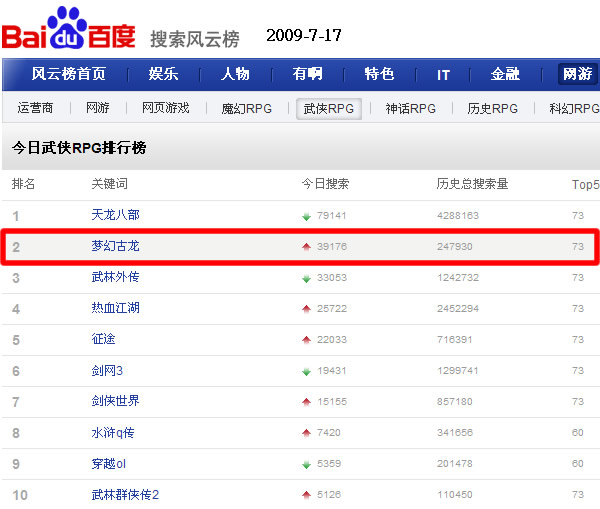Click the 关键词 column header

[109, 184]
